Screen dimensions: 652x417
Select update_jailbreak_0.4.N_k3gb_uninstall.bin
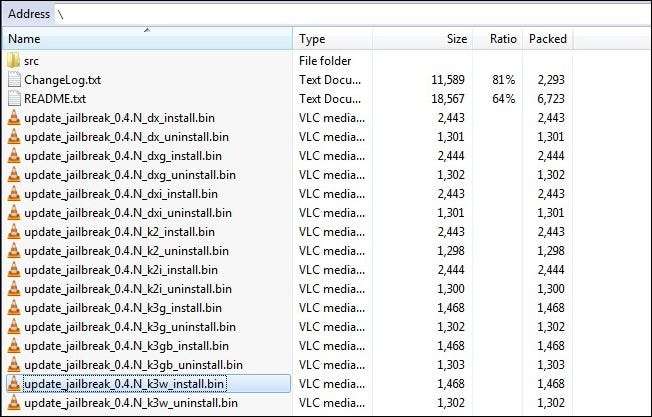coord(133,365)
